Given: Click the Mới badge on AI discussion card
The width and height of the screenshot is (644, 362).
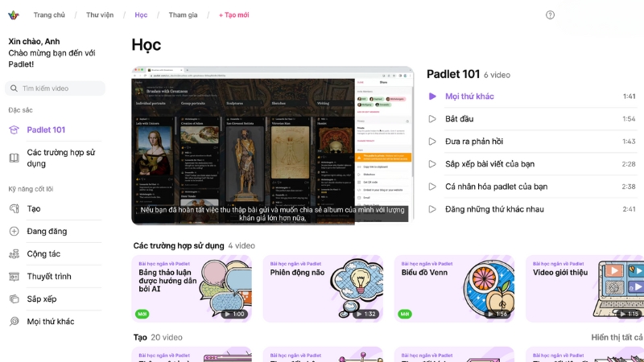Looking at the screenshot, I should click(142, 314).
